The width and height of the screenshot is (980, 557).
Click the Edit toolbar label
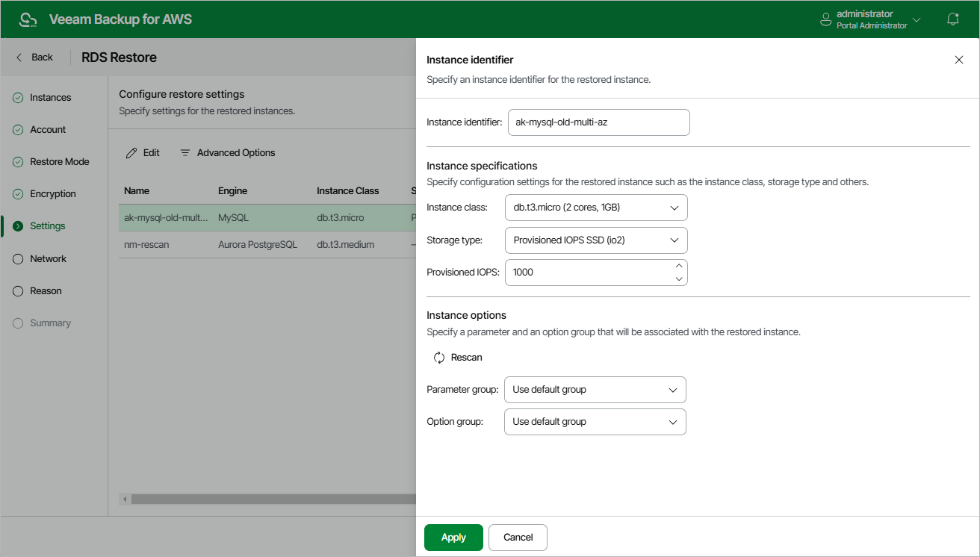pyautogui.click(x=152, y=153)
